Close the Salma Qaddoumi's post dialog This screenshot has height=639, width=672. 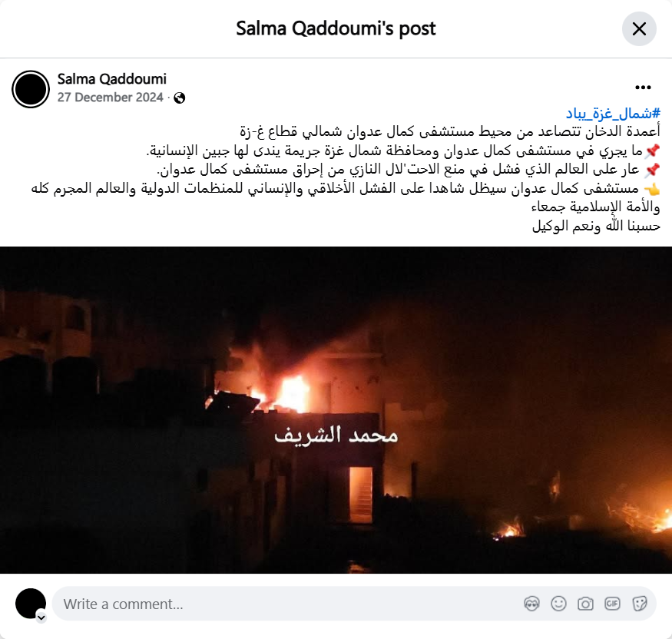click(639, 28)
